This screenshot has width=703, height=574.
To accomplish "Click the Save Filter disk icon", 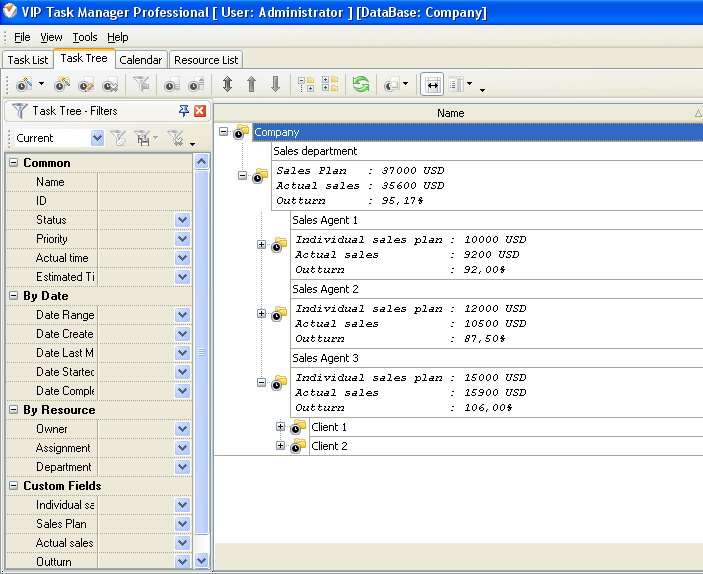I will [143, 138].
